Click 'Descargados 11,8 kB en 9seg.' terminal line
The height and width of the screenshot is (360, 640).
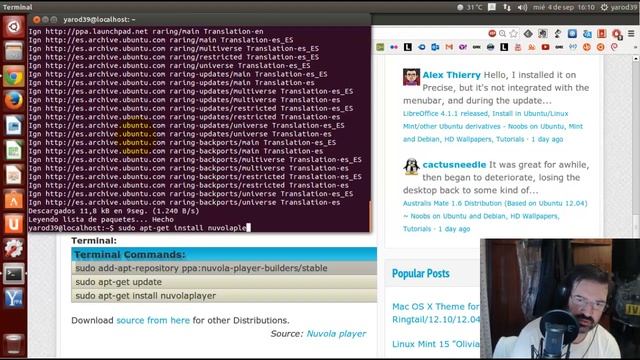(x=114, y=211)
